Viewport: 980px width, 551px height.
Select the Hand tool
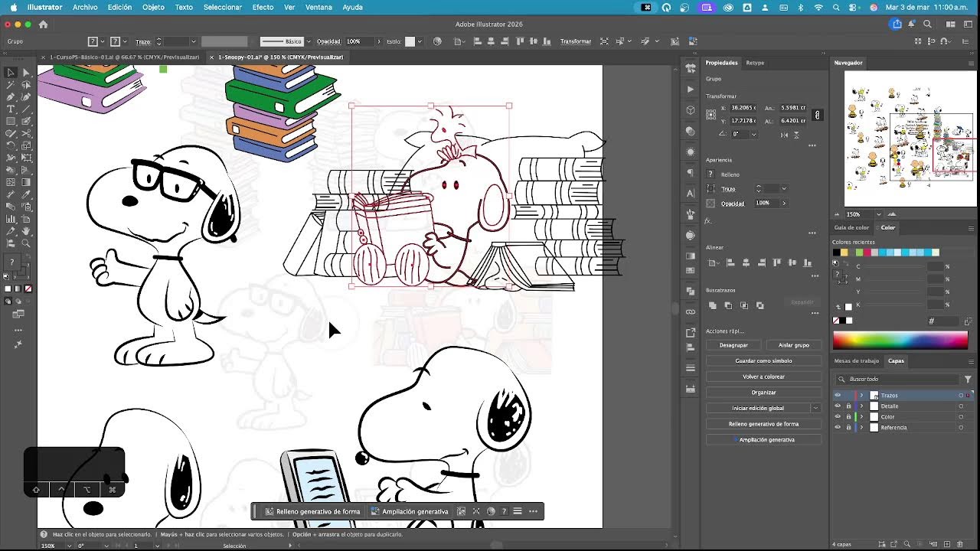(x=26, y=231)
